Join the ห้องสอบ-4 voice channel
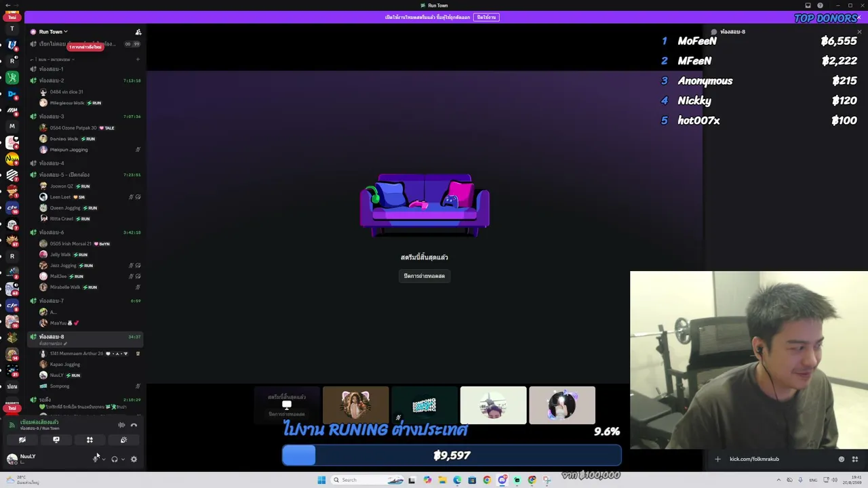The height and width of the screenshot is (488, 868). pos(85,163)
